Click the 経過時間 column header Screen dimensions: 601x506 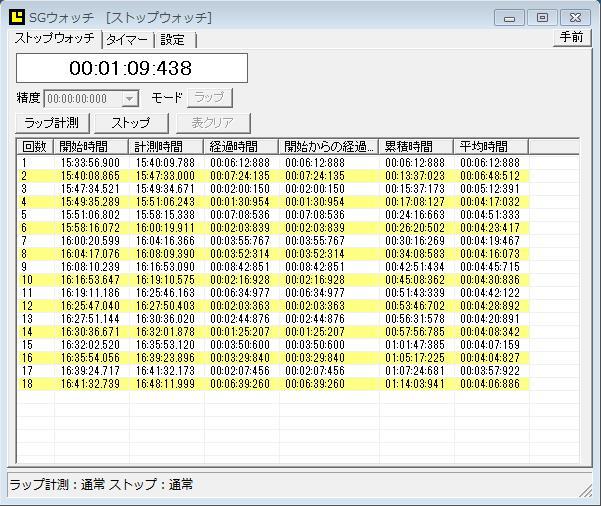pos(241,147)
